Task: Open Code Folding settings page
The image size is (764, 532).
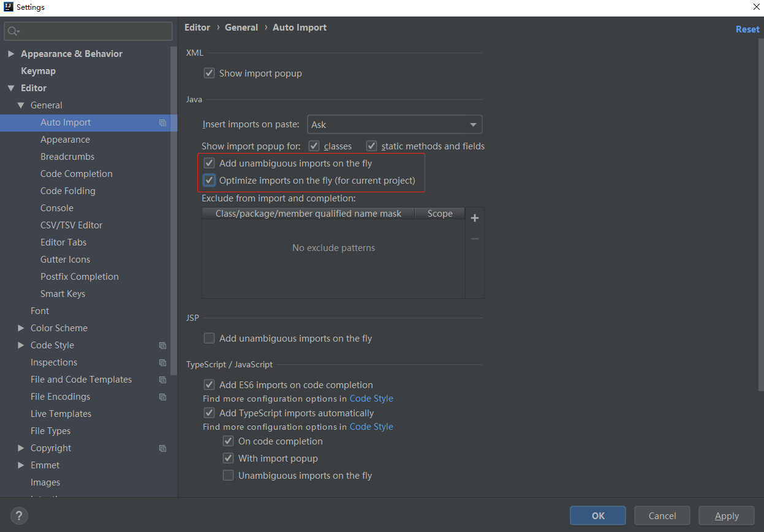Action: [x=68, y=191]
